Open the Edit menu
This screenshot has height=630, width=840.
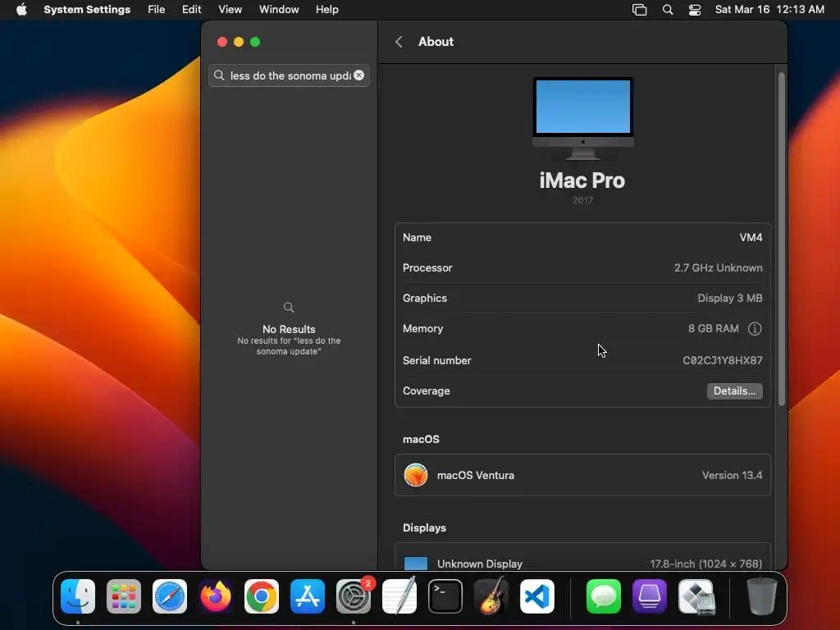(x=191, y=10)
